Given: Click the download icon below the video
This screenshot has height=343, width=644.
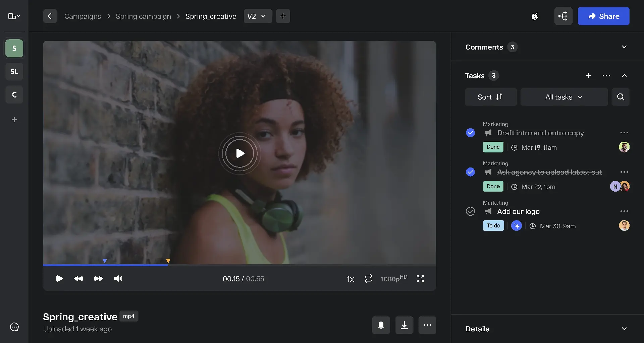Looking at the screenshot, I should click(x=404, y=325).
